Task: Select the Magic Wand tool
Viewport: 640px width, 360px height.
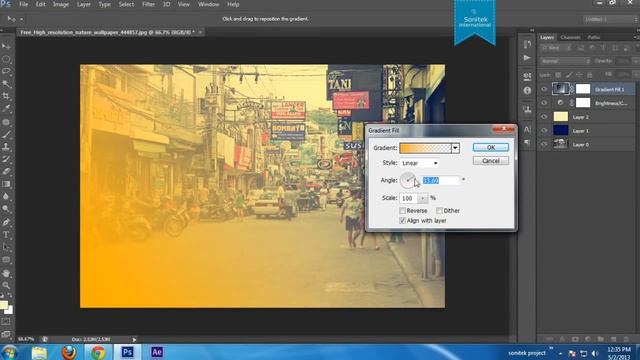Action: click(x=6, y=84)
